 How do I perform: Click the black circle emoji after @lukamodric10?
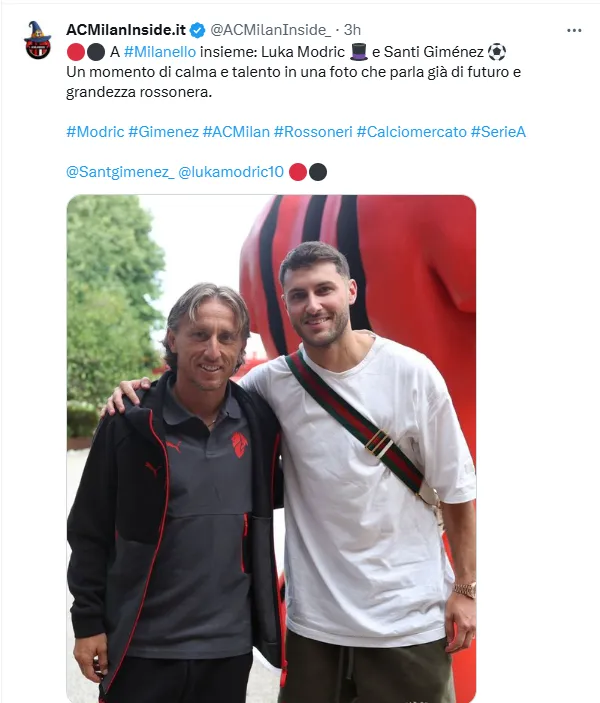318,172
